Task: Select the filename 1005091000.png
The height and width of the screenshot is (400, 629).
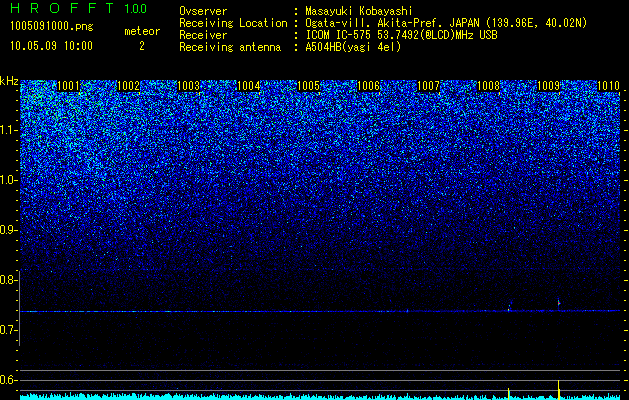Action: (x=52, y=27)
